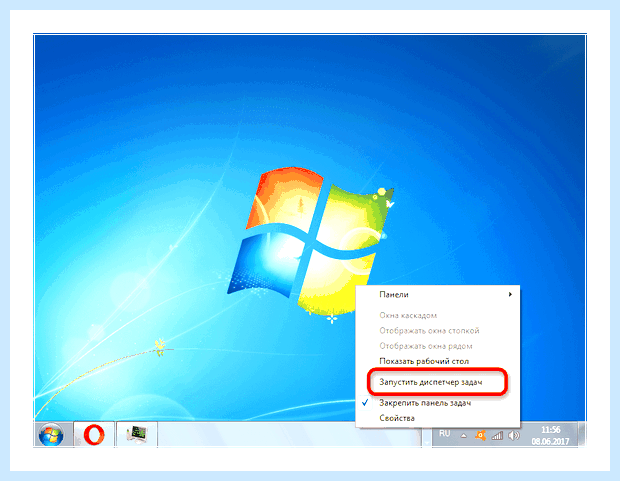This screenshot has width=620, height=481.
Task: Open network signal tray icon
Action: 497,436
